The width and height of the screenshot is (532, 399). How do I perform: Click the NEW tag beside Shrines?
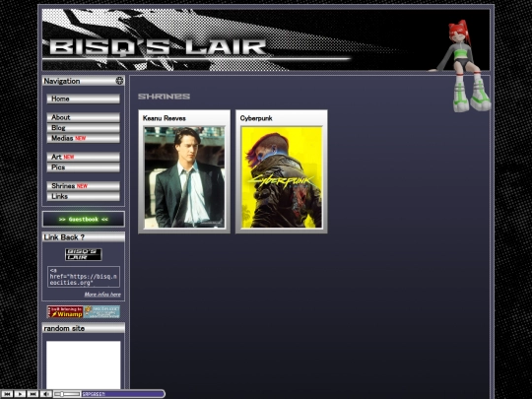82,186
